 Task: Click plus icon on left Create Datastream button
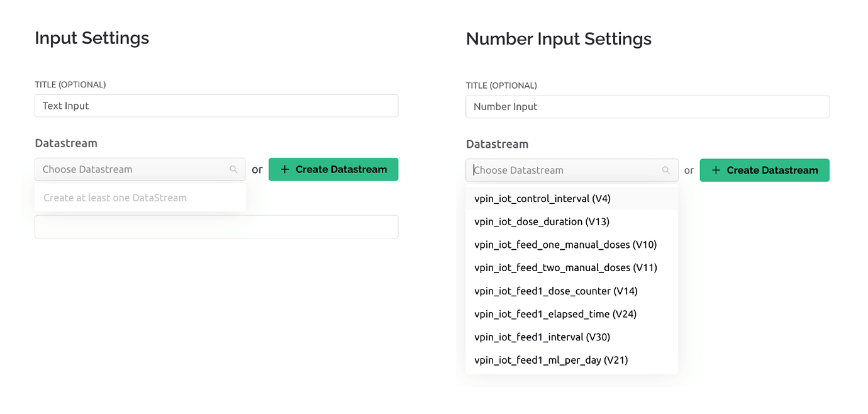pyautogui.click(x=285, y=169)
